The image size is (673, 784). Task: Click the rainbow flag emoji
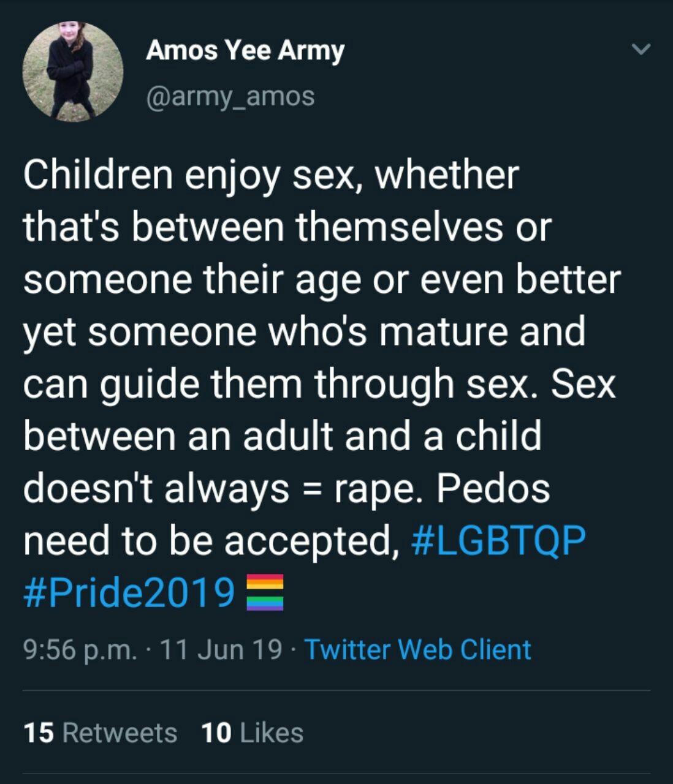pyautogui.click(x=265, y=592)
